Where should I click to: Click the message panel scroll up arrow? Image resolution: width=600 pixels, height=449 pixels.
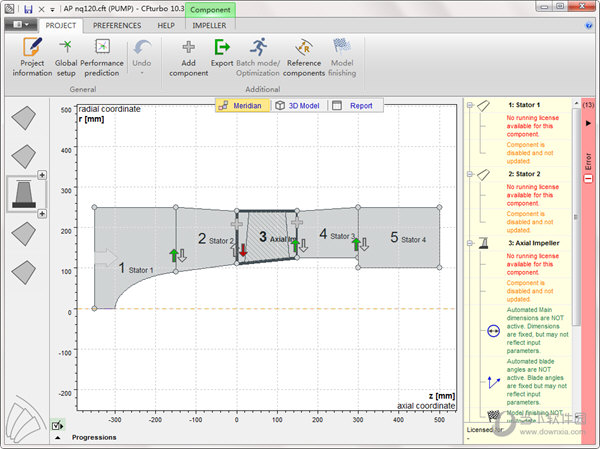tap(576, 104)
